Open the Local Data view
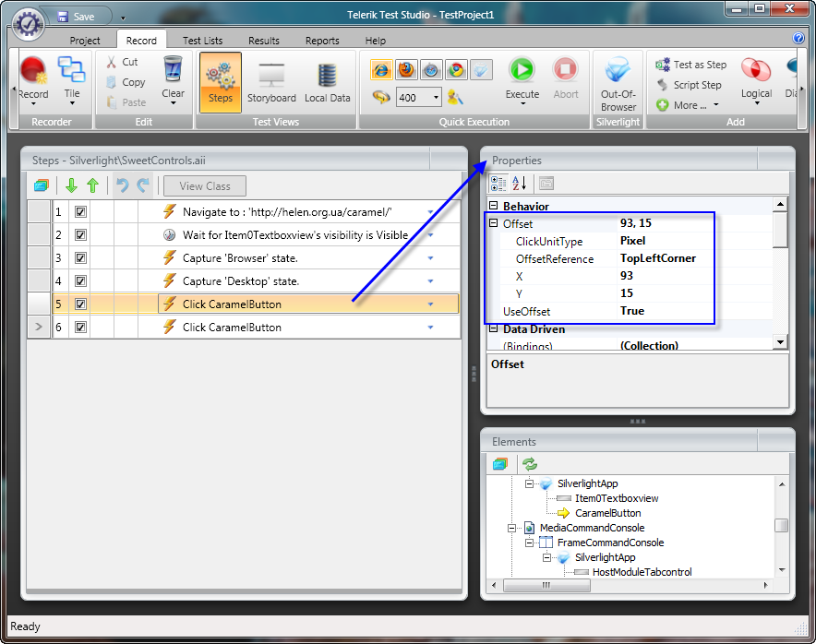 point(328,82)
